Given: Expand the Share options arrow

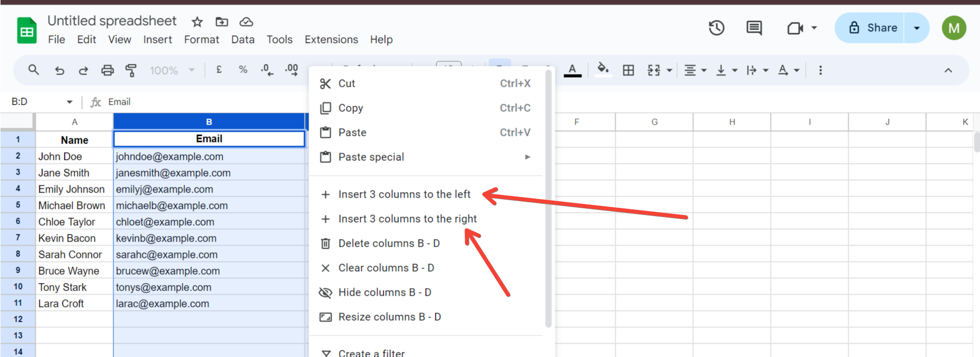Looking at the screenshot, I should [917, 28].
